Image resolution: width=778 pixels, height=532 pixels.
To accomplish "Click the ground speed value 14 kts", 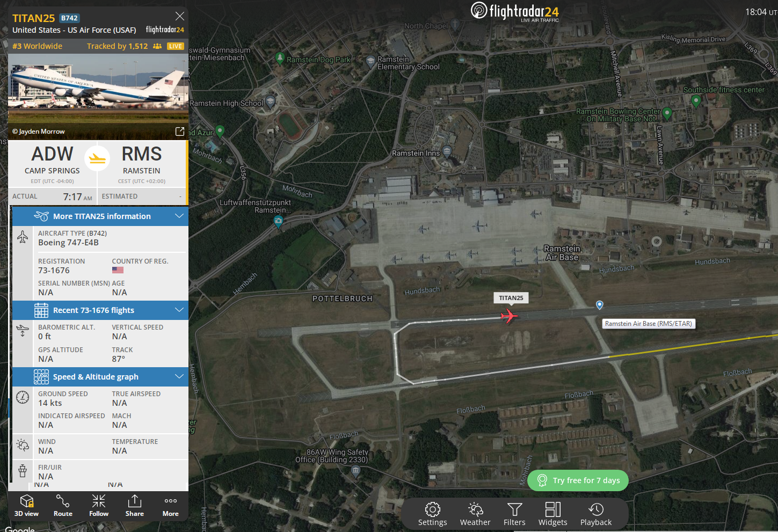I will click(x=50, y=403).
